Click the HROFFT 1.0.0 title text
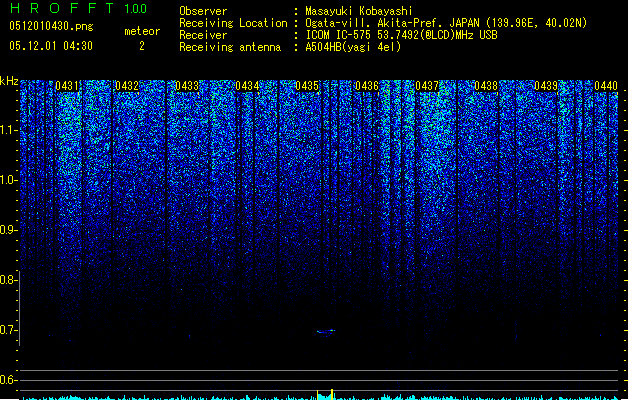Screen dimensions: 629x400 tap(78, 8)
